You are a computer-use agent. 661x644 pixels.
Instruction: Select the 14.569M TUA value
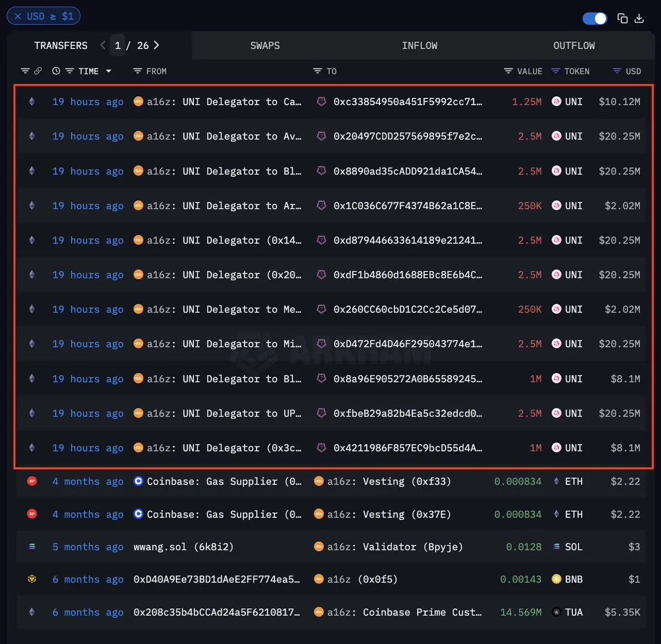click(521, 612)
